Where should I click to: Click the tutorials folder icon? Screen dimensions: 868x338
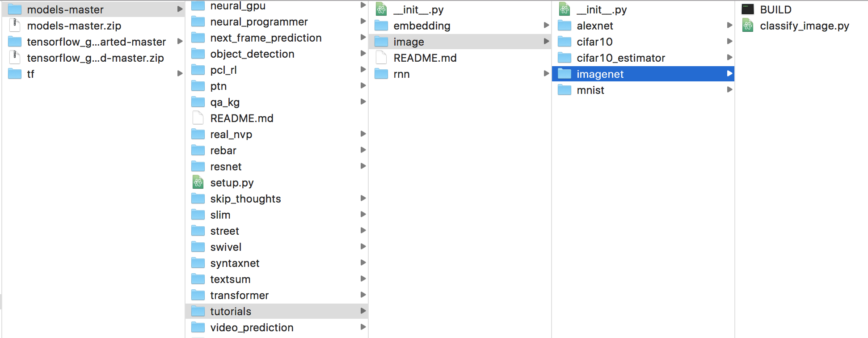point(198,311)
